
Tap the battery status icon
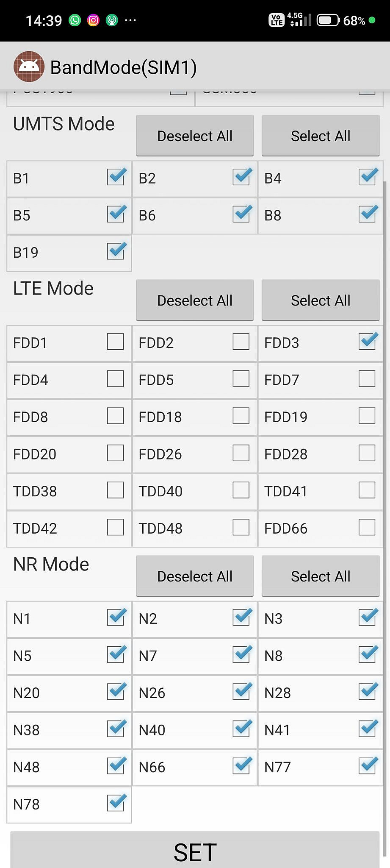click(x=328, y=20)
